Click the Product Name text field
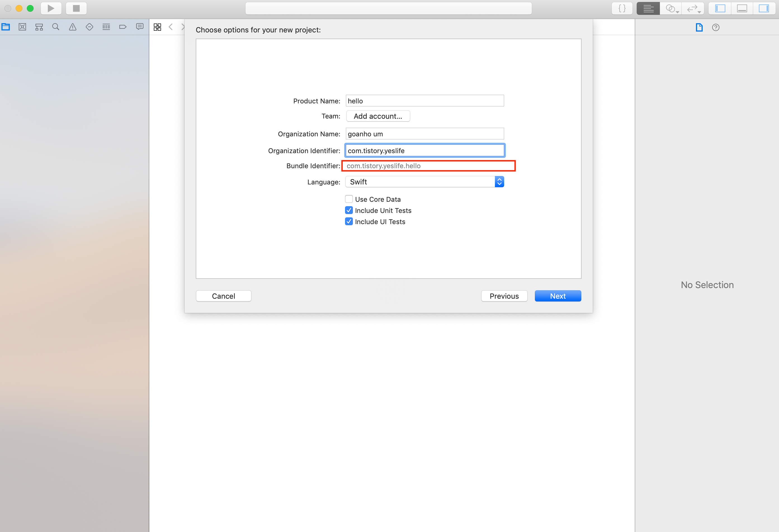The image size is (779, 532). click(x=424, y=101)
